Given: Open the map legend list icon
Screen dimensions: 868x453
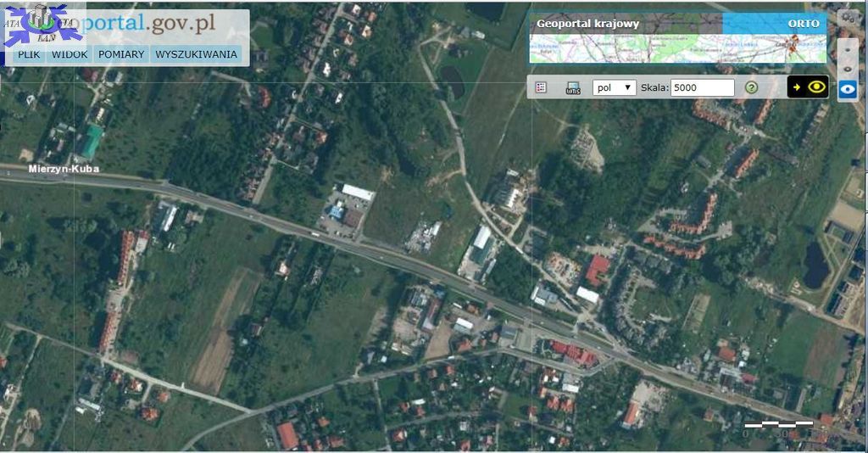Looking at the screenshot, I should coord(541,87).
